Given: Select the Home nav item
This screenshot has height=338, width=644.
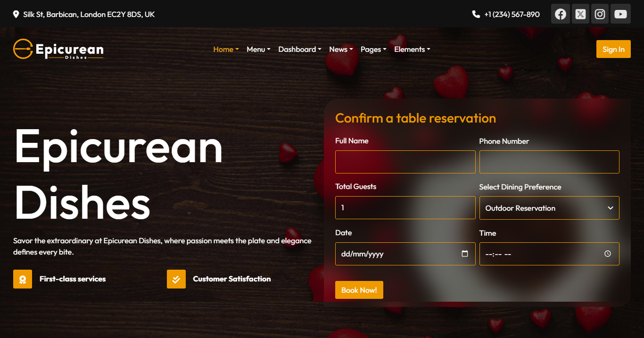Looking at the screenshot, I should 226,49.
